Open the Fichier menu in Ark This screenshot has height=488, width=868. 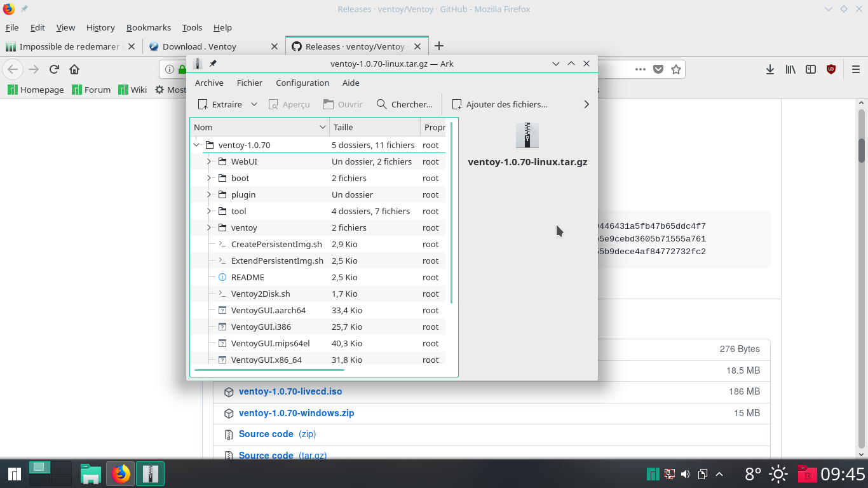click(250, 83)
